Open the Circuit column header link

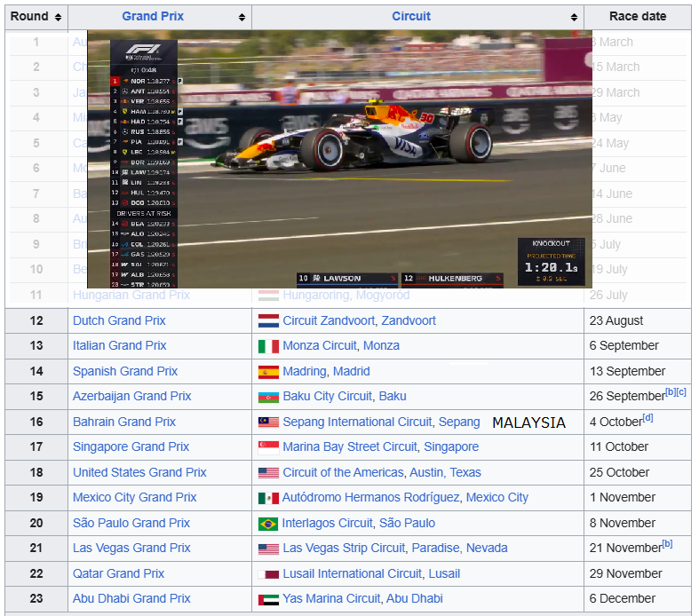pos(411,17)
